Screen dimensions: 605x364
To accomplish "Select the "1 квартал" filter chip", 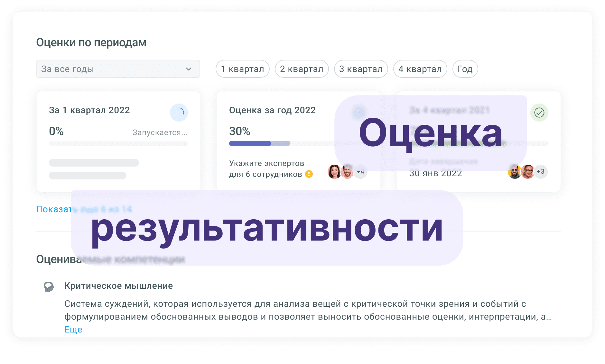I will click(x=242, y=69).
